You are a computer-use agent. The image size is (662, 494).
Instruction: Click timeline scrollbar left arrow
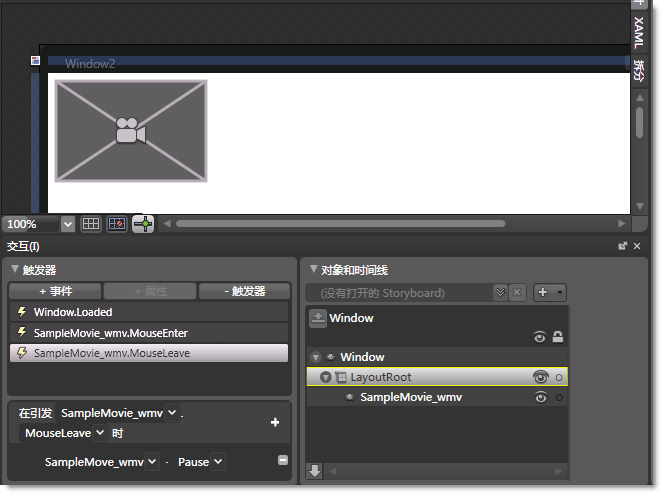pos(333,471)
